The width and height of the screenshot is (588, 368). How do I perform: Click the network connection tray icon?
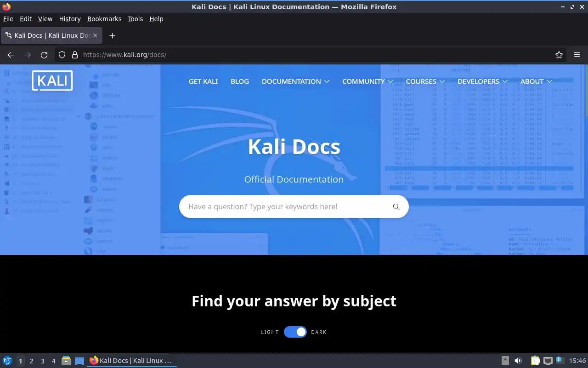tap(548, 361)
